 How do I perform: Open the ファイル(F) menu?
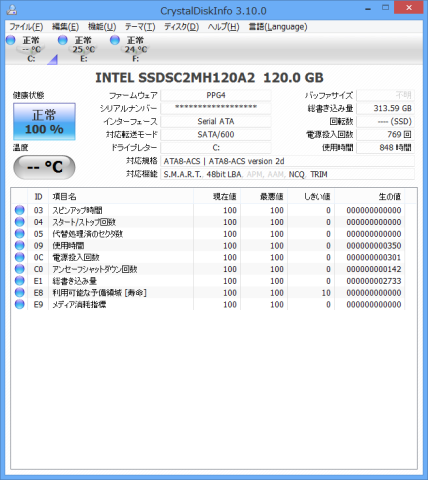click(x=26, y=27)
